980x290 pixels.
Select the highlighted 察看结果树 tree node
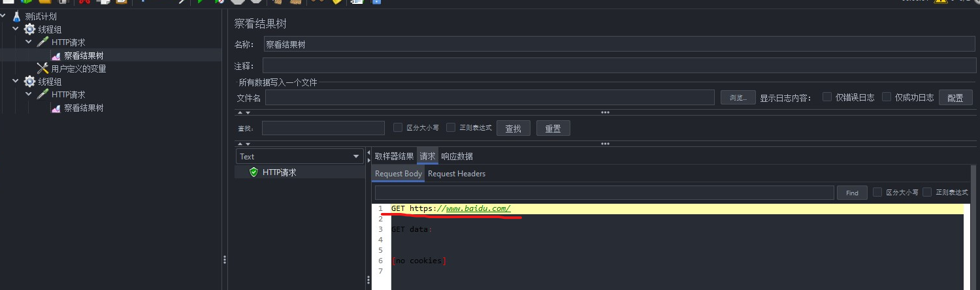pos(84,56)
